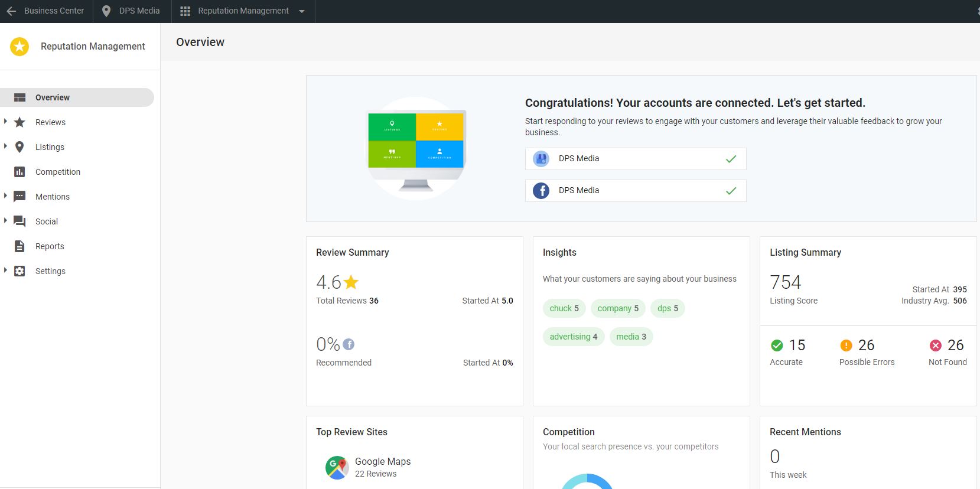Click checkmark on Google DPS Media account
The image size is (980, 489).
click(x=731, y=159)
